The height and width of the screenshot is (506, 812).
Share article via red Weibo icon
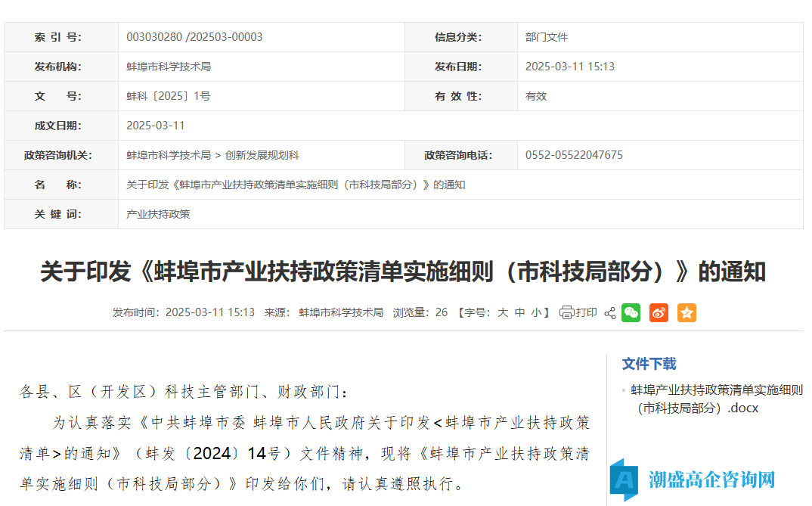[x=659, y=312]
